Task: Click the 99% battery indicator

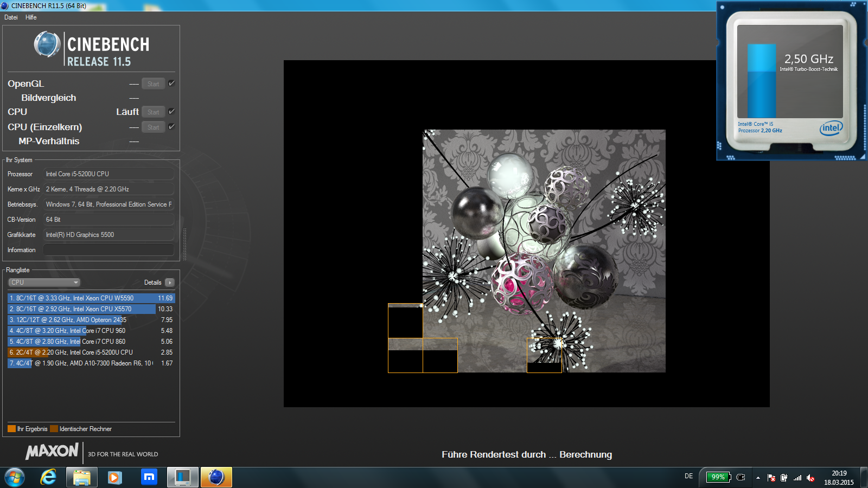Action: tap(718, 477)
